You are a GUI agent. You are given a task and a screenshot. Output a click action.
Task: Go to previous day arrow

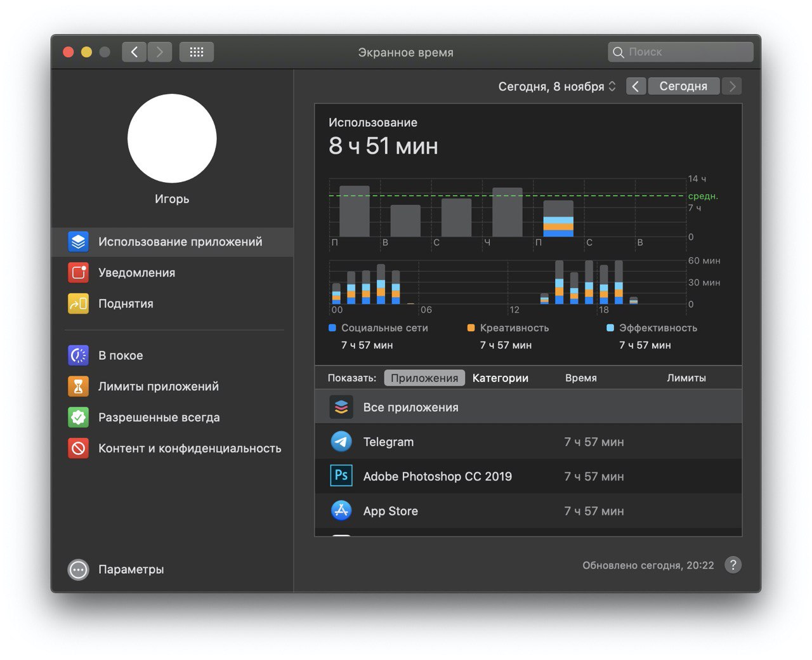click(636, 86)
